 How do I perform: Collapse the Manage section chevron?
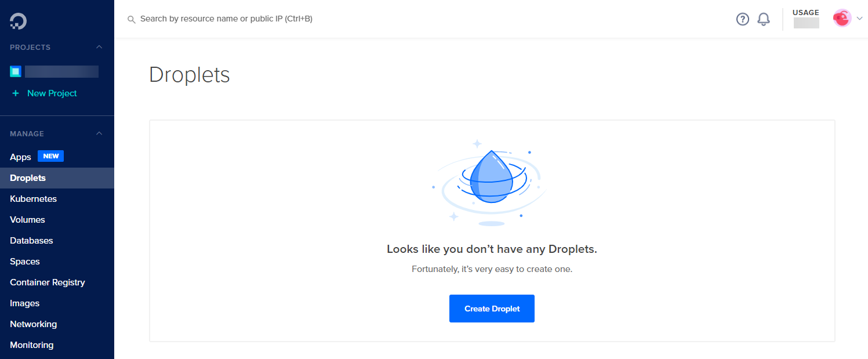click(x=99, y=133)
